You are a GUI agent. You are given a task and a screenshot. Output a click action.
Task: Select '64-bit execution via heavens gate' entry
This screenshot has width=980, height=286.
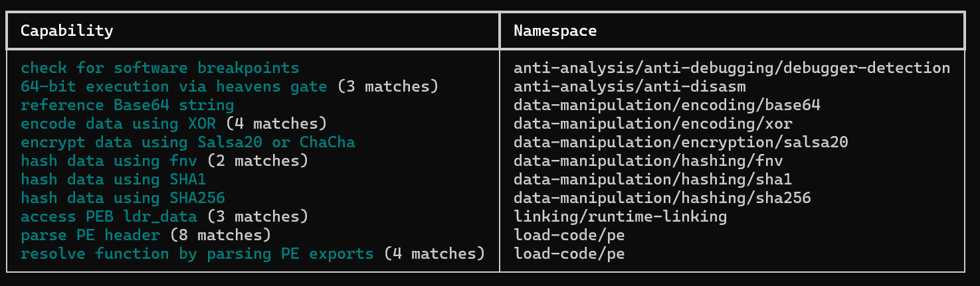coord(174,86)
